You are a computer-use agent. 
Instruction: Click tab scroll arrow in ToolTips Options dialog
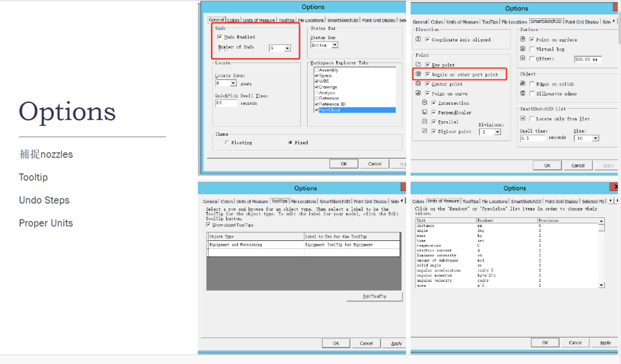(401, 201)
